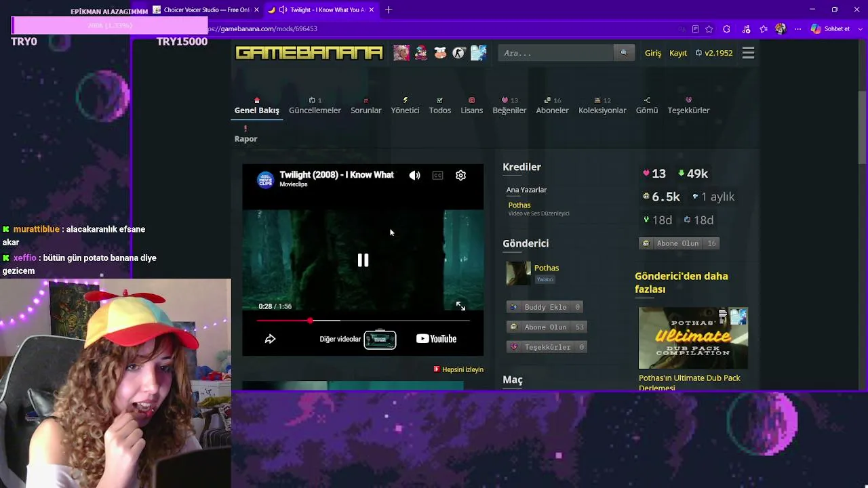Open reader view icon in address bar
Screen dimensions: 868x488
695,29
